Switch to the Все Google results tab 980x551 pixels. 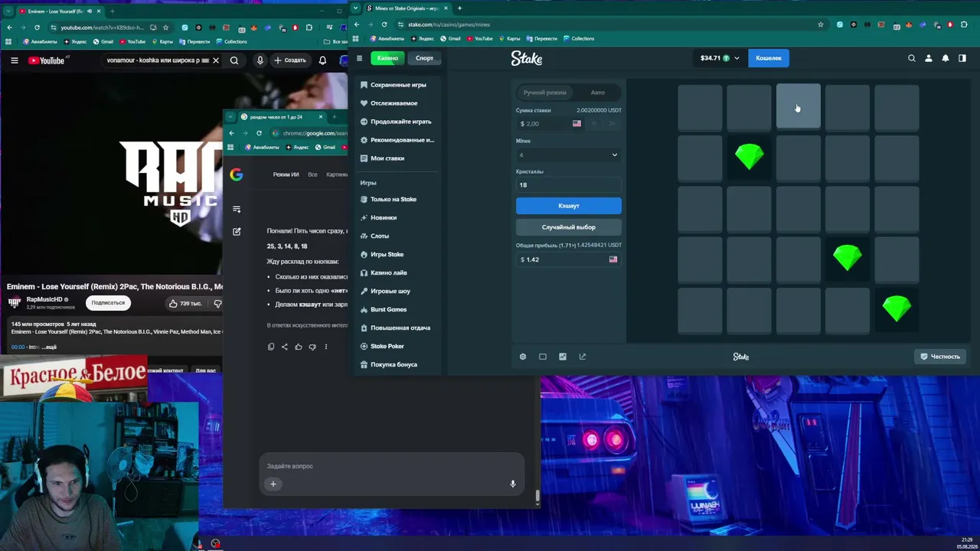[x=312, y=174]
